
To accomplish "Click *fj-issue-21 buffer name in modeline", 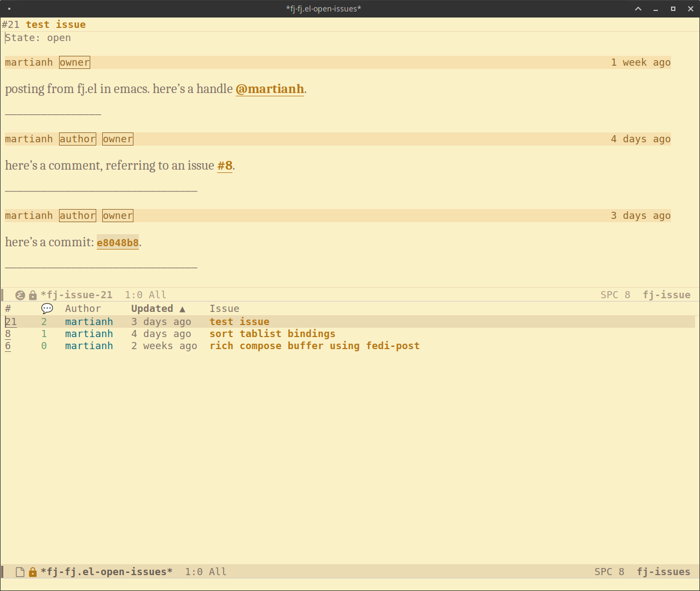I will click(x=77, y=295).
